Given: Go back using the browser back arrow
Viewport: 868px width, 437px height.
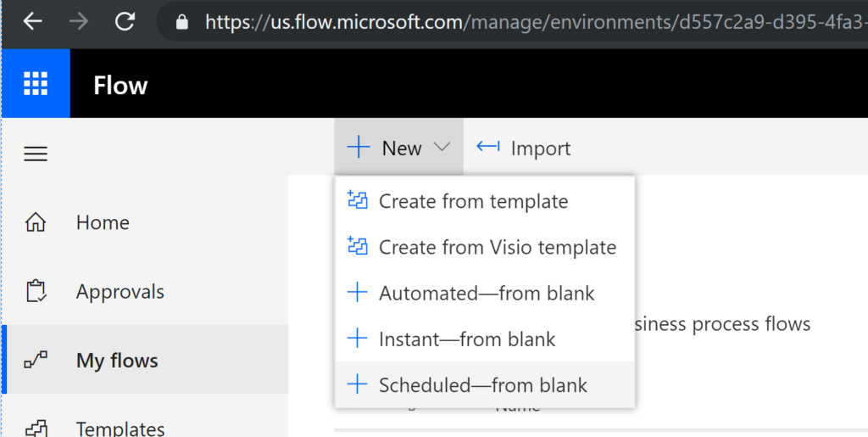Looking at the screenshot, I should coord(32,21).
